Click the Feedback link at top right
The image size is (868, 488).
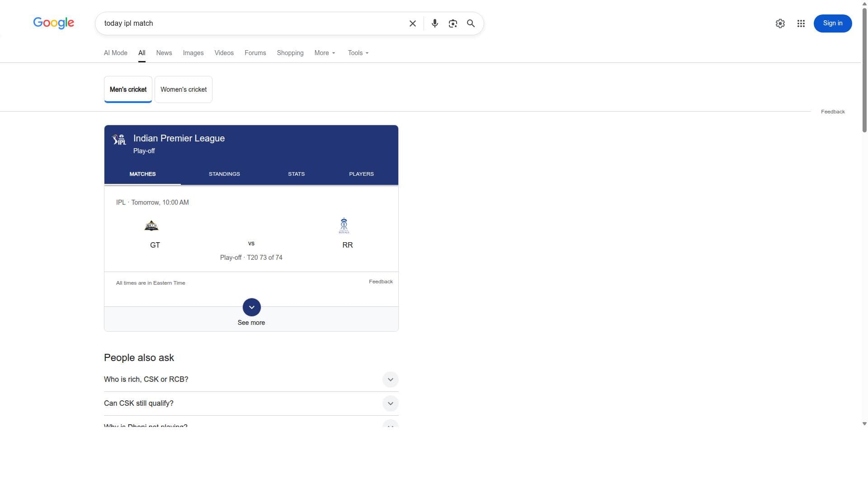pyautogui.click(x=832, y=112)
